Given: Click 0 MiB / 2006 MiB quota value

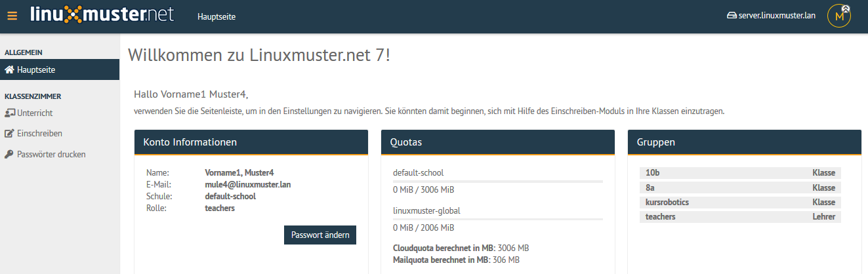Looking at the screenshot, I should 423,228.
